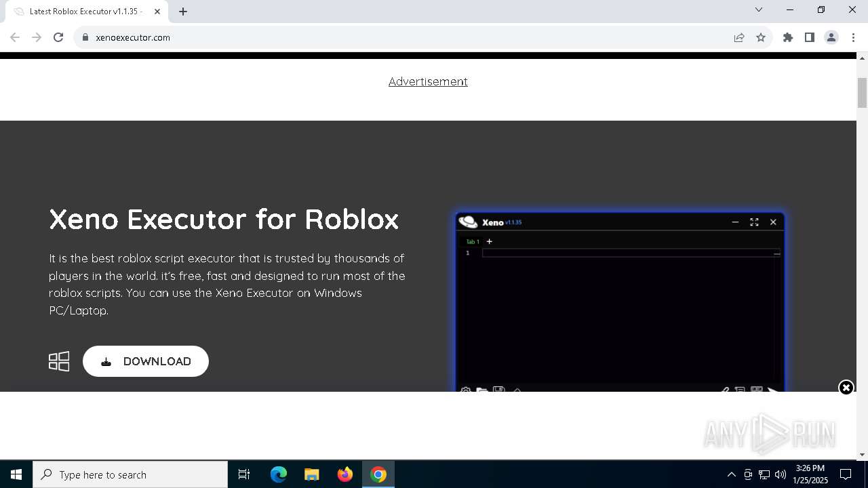Open Chrome profile avatar
868x488 pixels.
(831, 38)
